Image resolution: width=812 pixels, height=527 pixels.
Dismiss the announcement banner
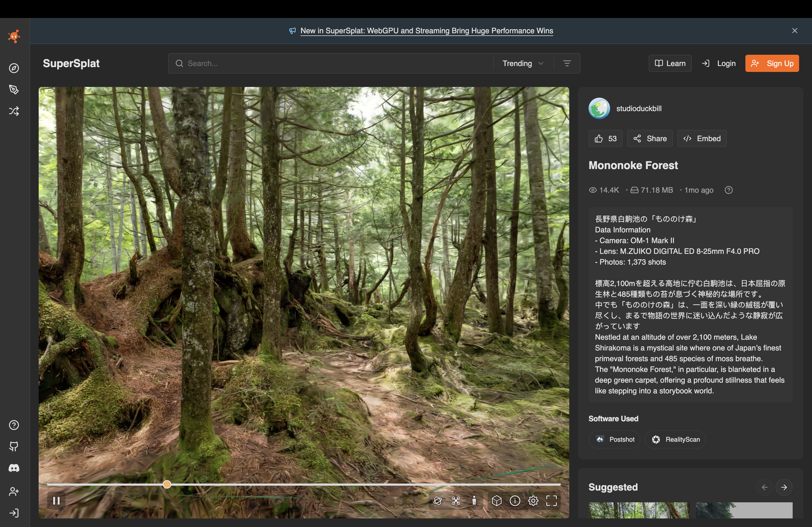pos(795,31)
